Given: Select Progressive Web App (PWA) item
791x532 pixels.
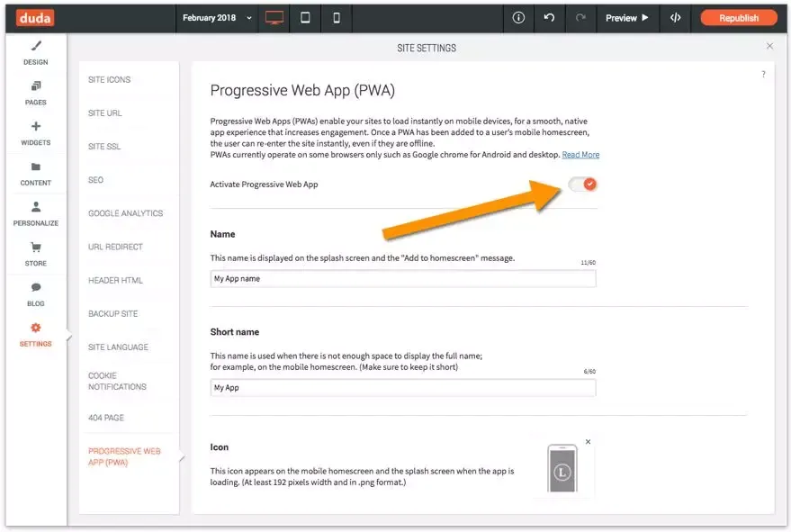Looking at the screenshot, I should coord(124,456).
